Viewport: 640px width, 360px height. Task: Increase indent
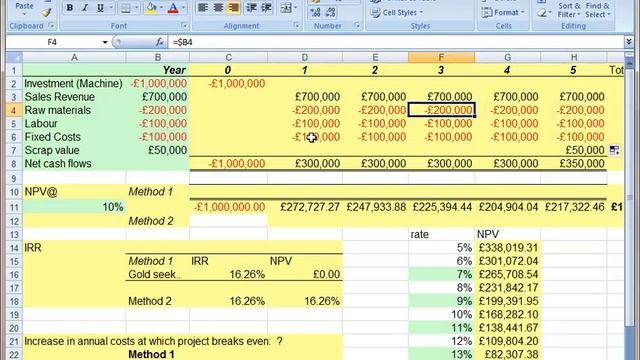(x=267, y=8)
